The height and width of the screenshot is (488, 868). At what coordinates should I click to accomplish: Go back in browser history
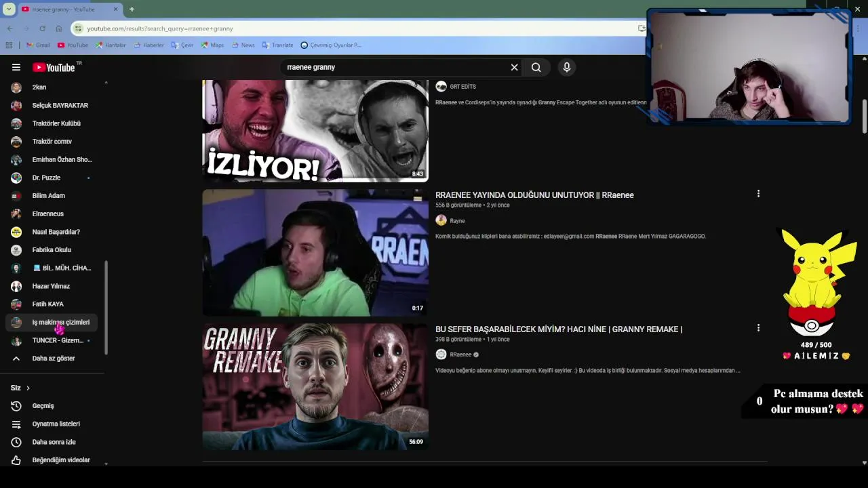[9, 28]
